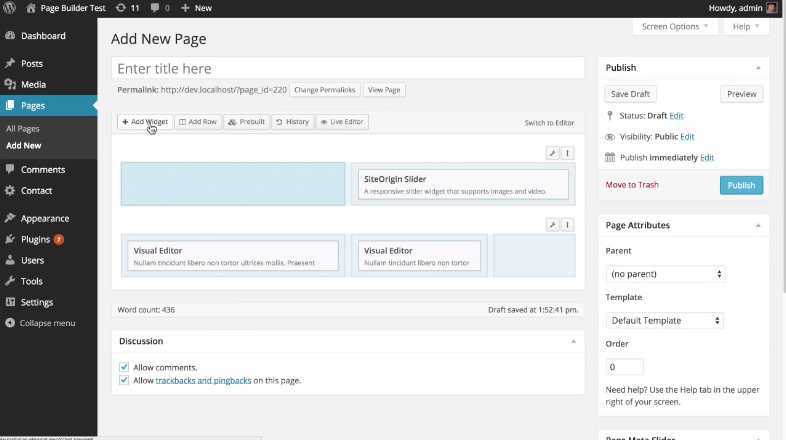Click the blue Publish button

tap(741, 185)
